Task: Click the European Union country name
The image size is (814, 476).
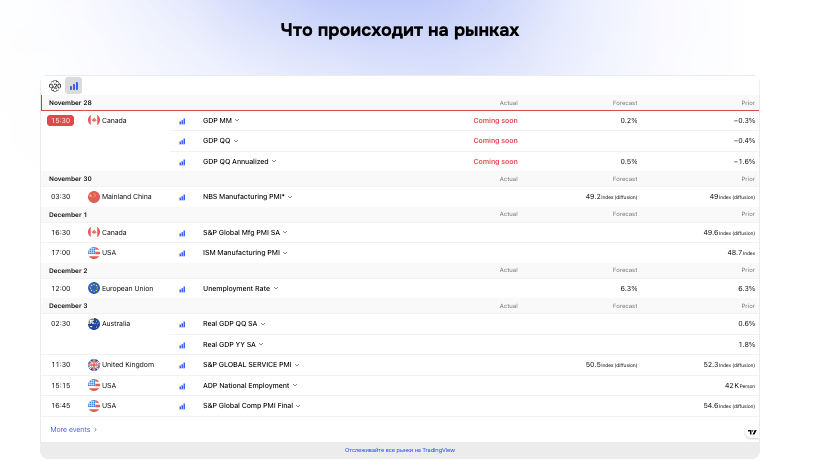Action: (x=127, y=289)
